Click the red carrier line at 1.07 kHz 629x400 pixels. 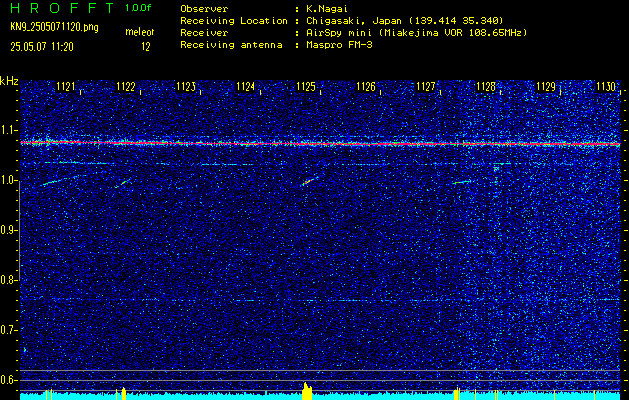point(320,143)
